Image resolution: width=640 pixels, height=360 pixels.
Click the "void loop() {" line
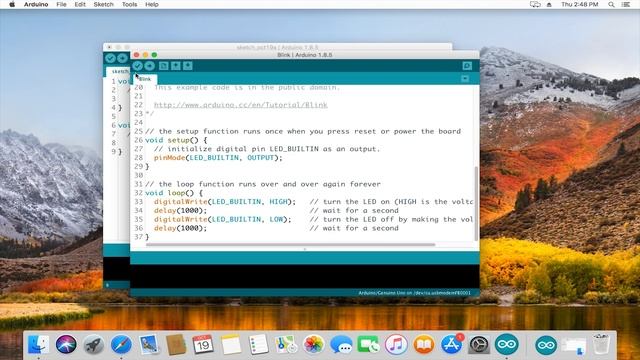click(x=173, y=193)
